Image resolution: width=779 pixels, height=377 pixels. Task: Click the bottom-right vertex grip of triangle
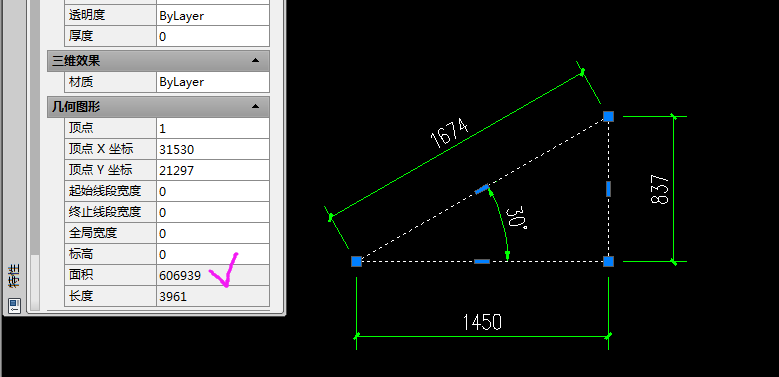click(609, 261)
